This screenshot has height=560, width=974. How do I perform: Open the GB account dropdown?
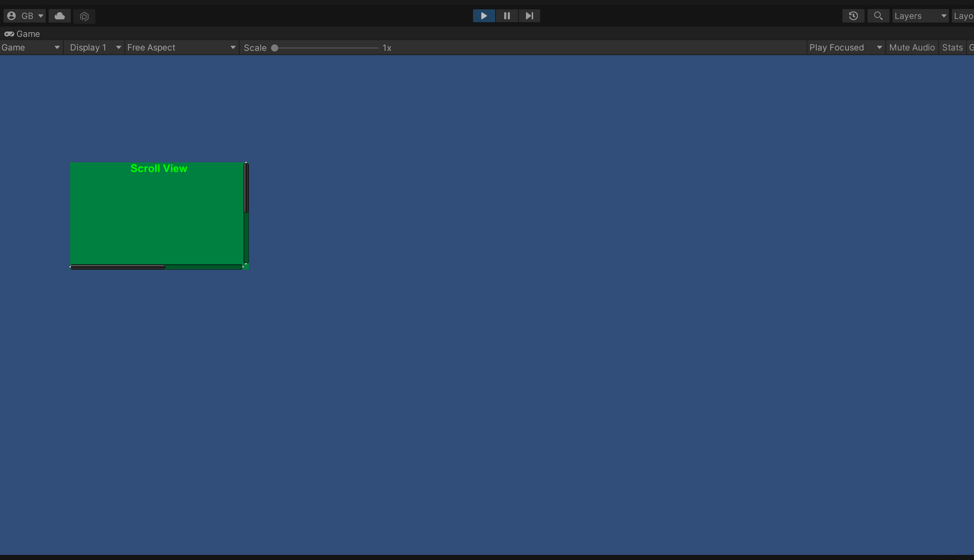pyautogui.click(x=25, y=16)
